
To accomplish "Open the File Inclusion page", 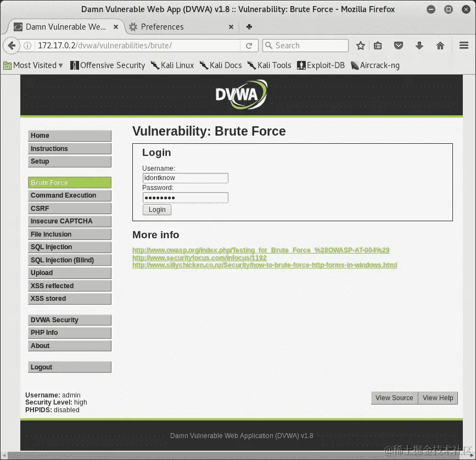I will 70,234.
